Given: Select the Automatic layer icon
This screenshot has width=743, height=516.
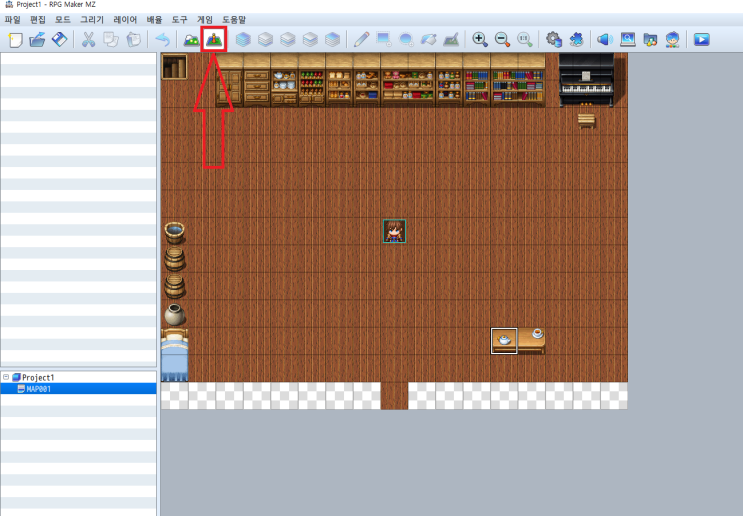Looking at the screenshot, I should click(243, 39).
